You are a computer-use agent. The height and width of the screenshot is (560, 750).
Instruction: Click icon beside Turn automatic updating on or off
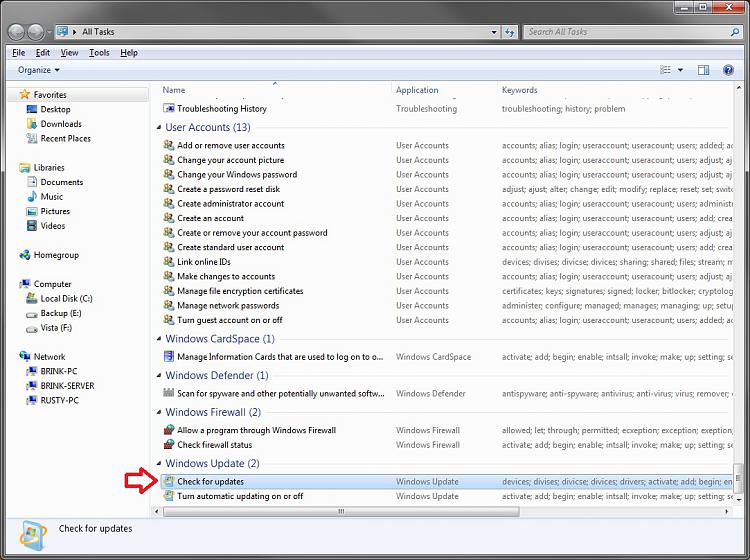[168, 496]
